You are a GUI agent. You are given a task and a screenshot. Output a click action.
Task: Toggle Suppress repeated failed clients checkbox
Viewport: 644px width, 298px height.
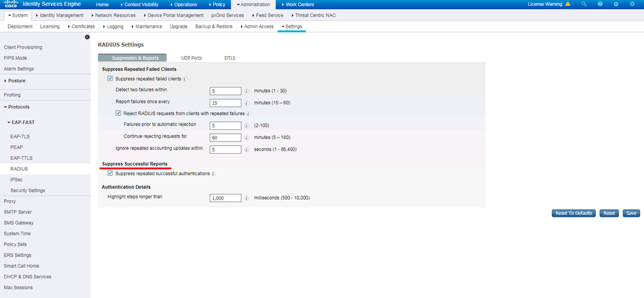coord(110,79)
